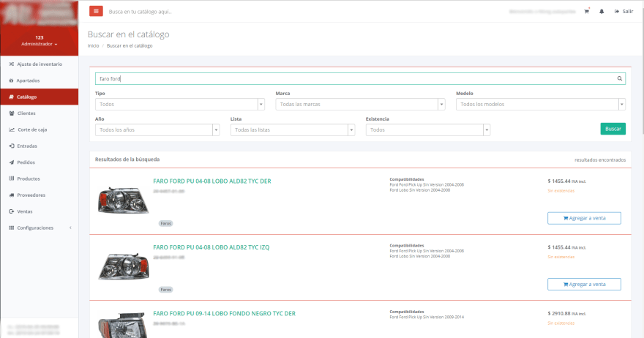Expand Configuraciones submenu chevron
The height and width of the screenshot is (338, 644).
(70, 228)
